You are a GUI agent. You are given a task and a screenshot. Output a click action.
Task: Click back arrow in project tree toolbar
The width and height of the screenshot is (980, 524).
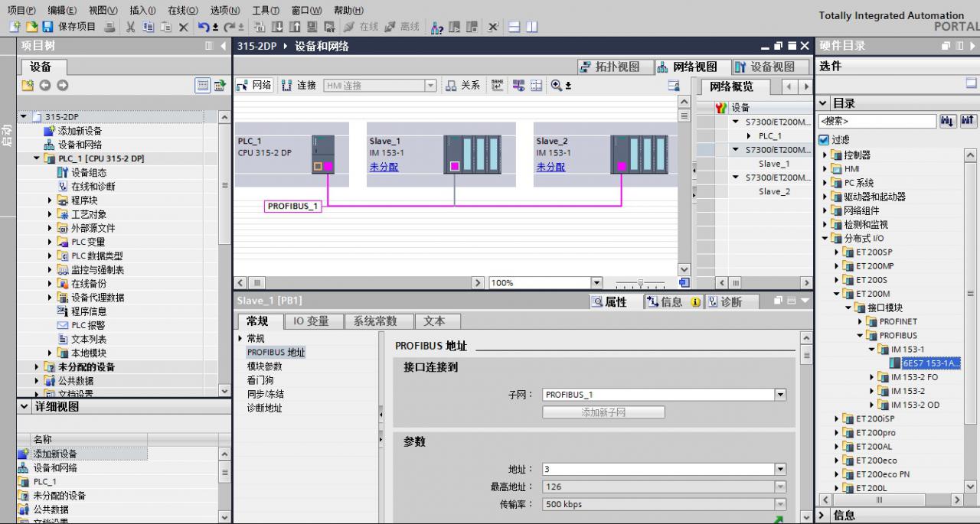point(45,86)
